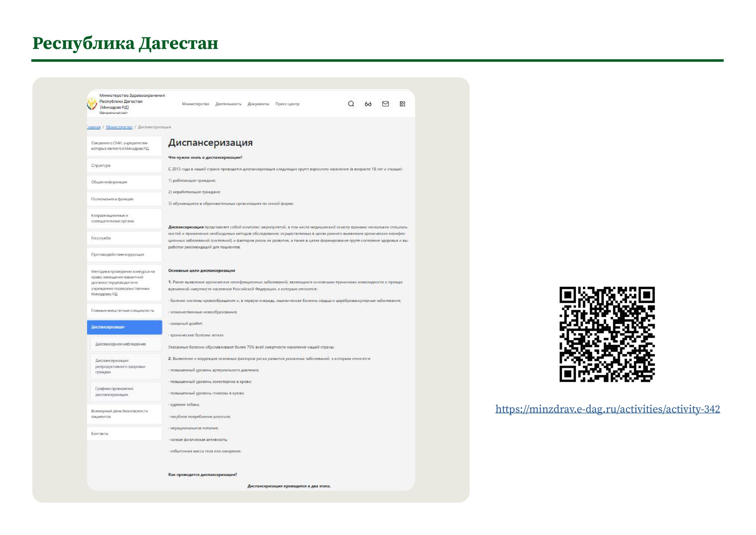Click the Диспансеризация breadcrumb text
Screen dimensions: 756x535
(154, 127)
